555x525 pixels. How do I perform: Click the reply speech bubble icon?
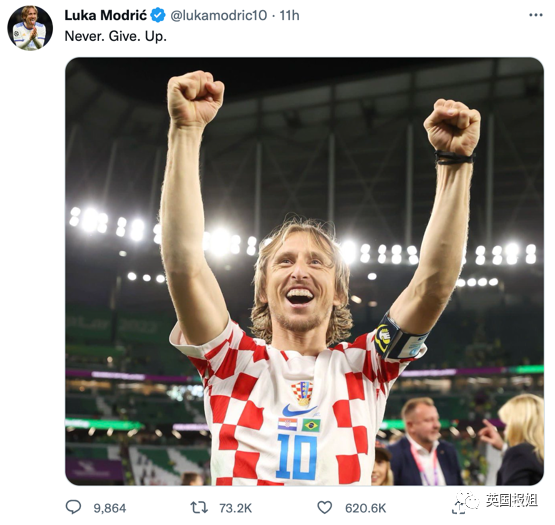73,507
